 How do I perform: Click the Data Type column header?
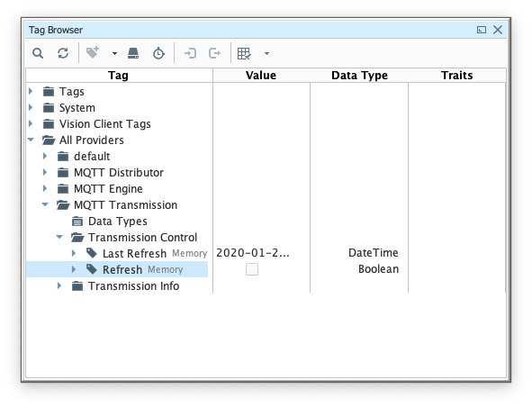359,75
